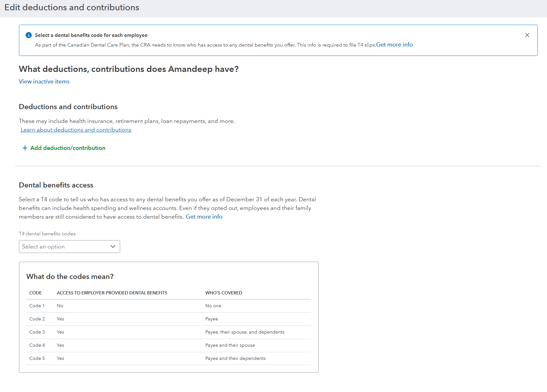
Task: Click Access to Employer-Provided Dental Benefits header
Action: (112, 293)
